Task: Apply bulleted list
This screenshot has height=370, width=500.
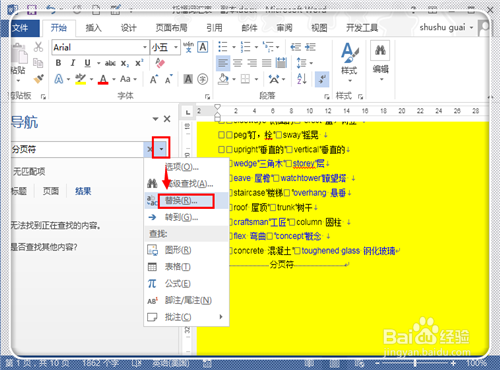Action: [x=223, y=47]
